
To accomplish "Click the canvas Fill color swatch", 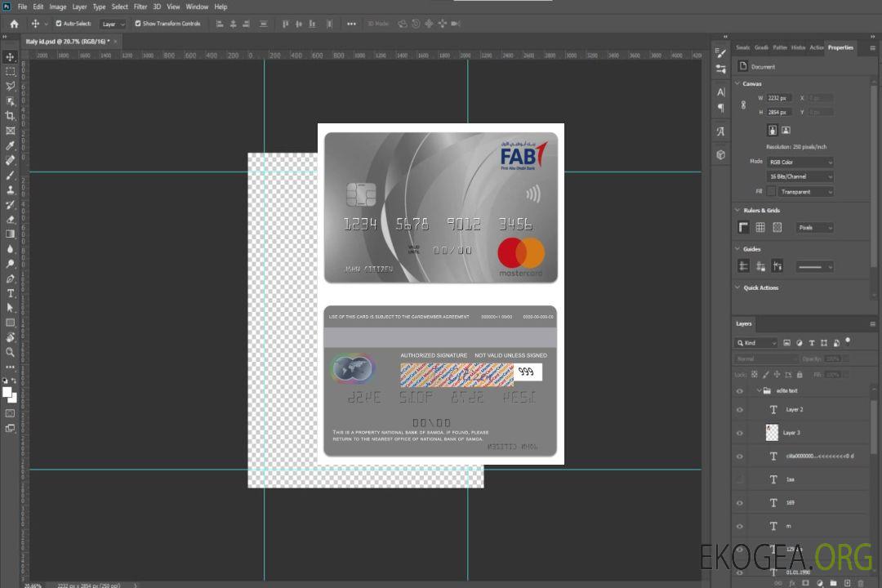I will click(x=771, y=192).
